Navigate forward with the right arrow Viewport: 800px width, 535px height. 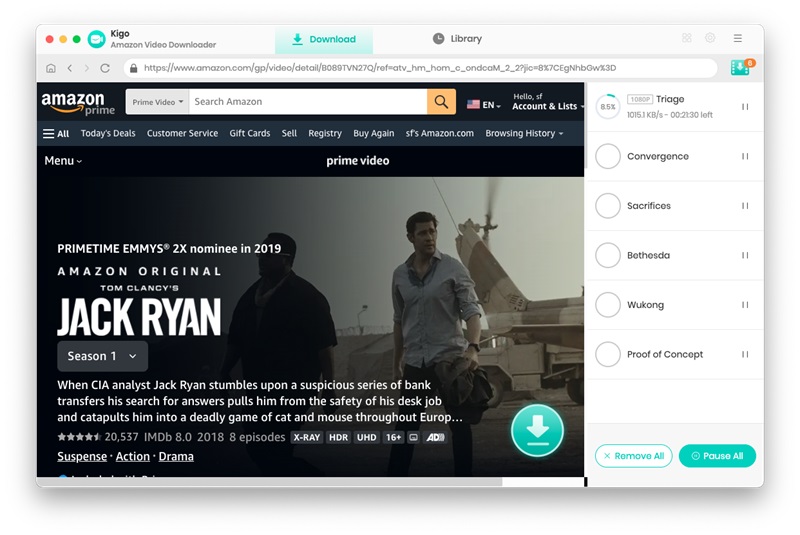(x=87, y=68)
